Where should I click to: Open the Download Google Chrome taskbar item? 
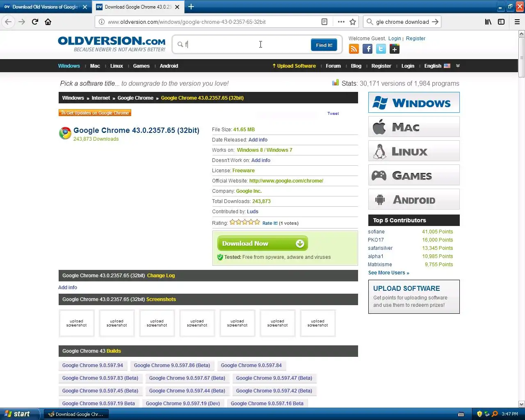click(x=76, y=414)
